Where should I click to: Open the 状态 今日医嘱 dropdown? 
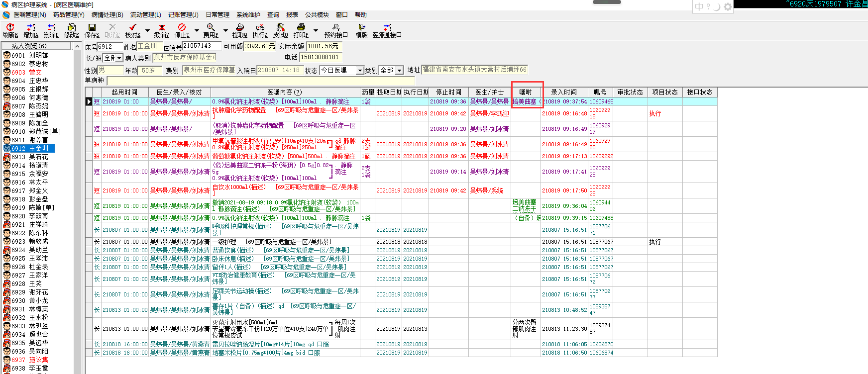click(360, 71)
